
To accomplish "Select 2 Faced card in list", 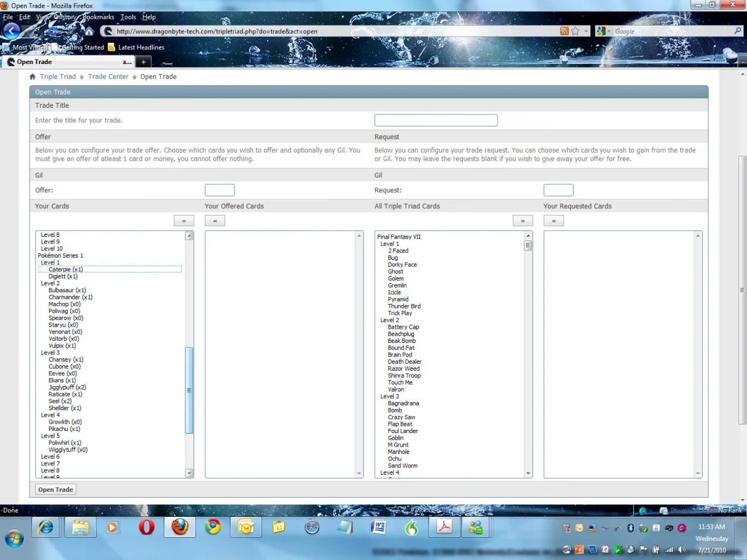I will (398, 251).
